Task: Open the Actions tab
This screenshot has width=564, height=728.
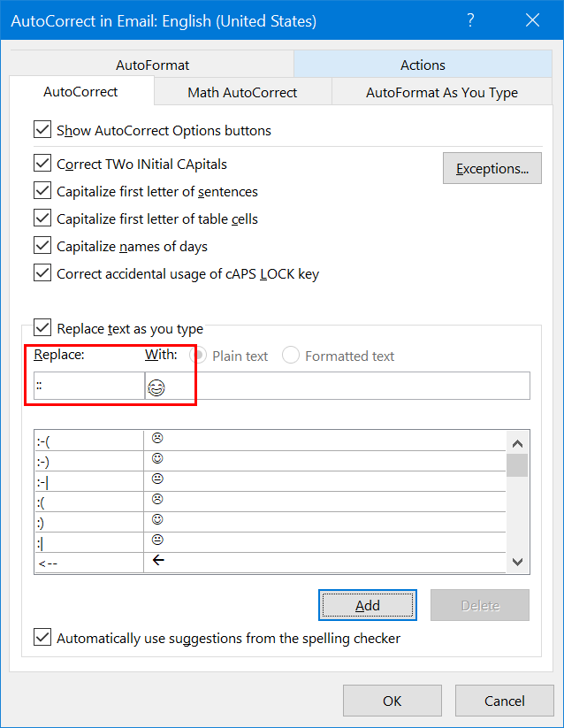Action: [x=423, y=65]
